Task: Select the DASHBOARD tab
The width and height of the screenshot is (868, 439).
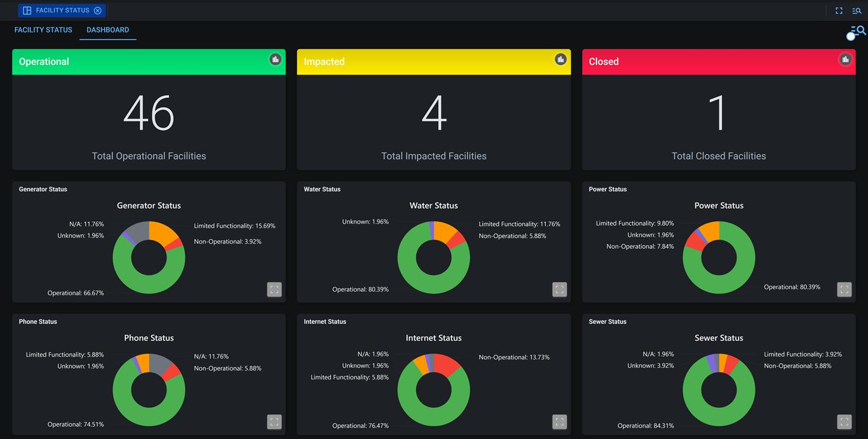Action: [108, 29]
